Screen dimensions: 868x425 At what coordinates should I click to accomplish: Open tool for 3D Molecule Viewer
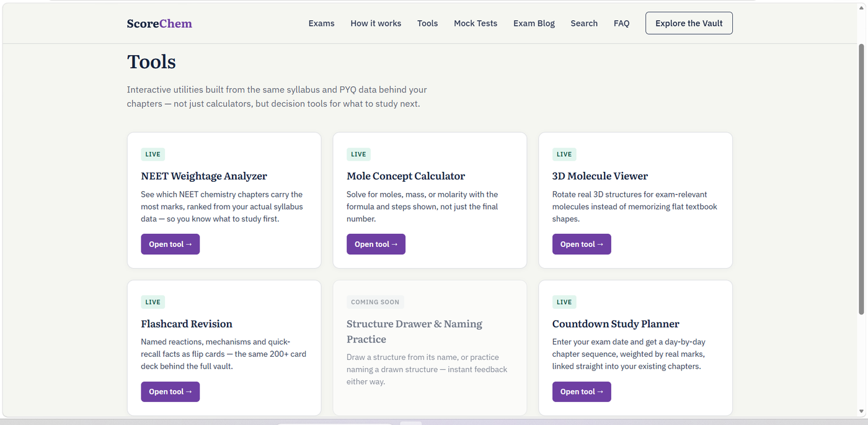(582, 244)
